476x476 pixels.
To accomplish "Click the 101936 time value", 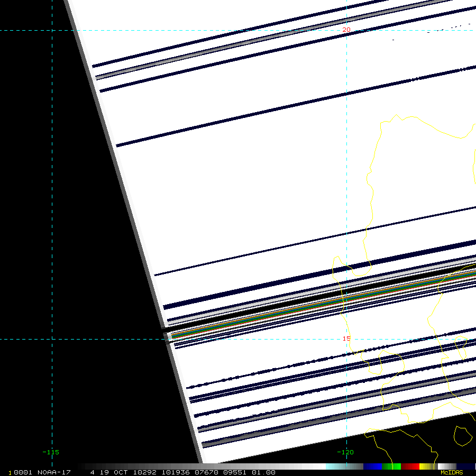I will tap(176, 473).
